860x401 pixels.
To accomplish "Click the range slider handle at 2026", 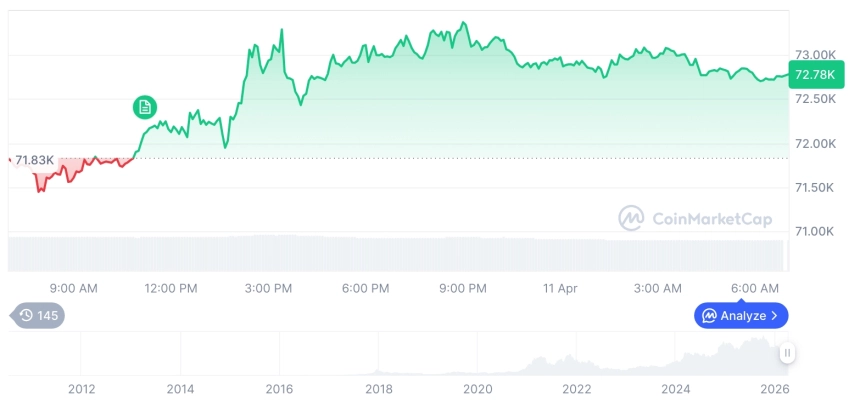I will pyautogui.click(x=788, y=353).
